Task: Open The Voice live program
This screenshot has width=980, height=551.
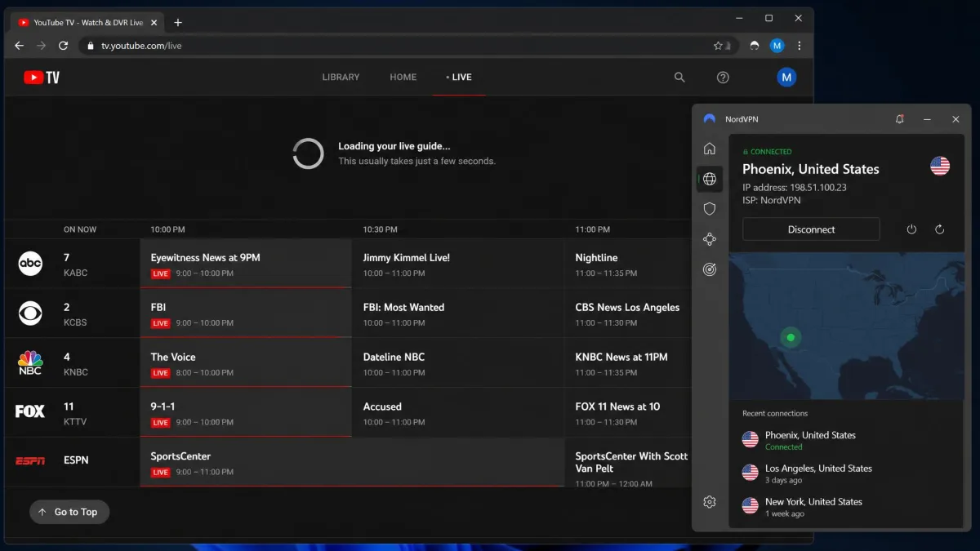Action: click(246, 363)
